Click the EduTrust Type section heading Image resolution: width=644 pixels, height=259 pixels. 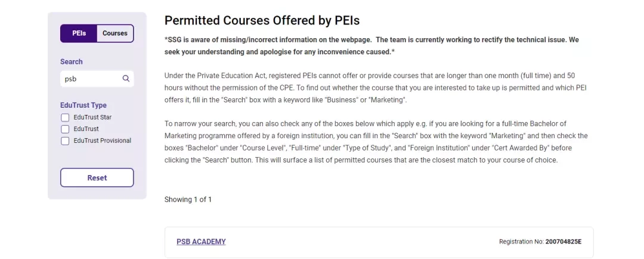(x=83, y=105)
